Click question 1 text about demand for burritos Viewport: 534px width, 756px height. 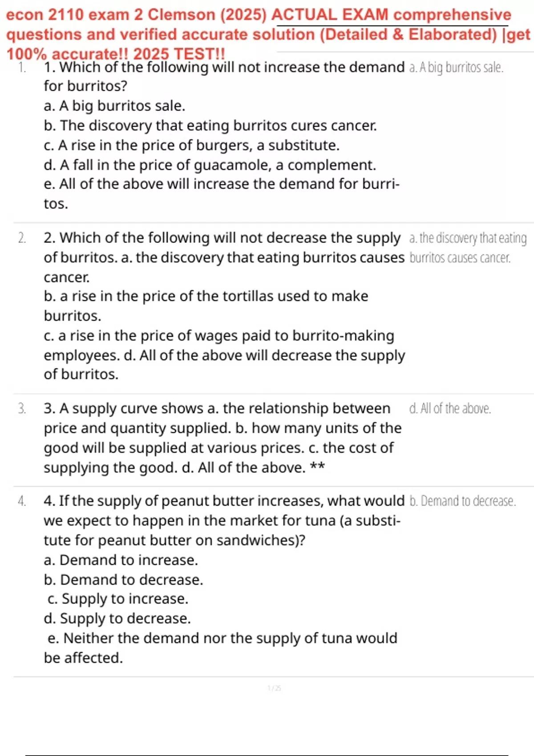[224, 76]
